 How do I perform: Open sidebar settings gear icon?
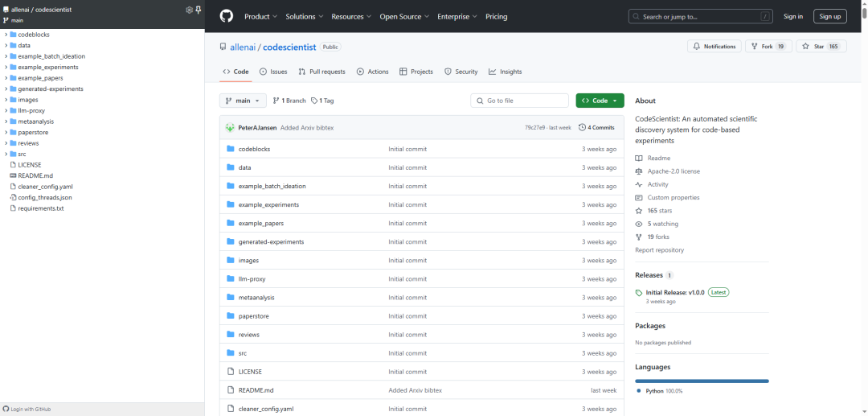(x=190, y=10)
